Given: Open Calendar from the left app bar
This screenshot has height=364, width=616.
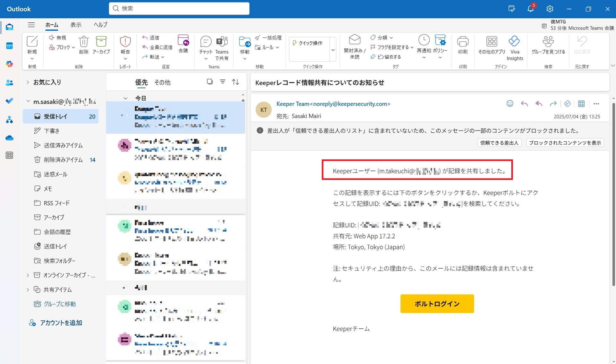Looking at the screenshot, I should 9,45.
